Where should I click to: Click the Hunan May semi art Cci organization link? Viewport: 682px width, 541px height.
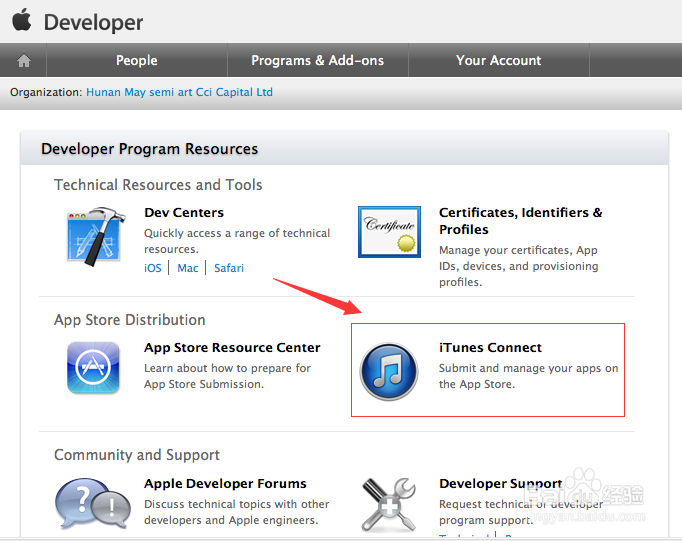(179, 92)
